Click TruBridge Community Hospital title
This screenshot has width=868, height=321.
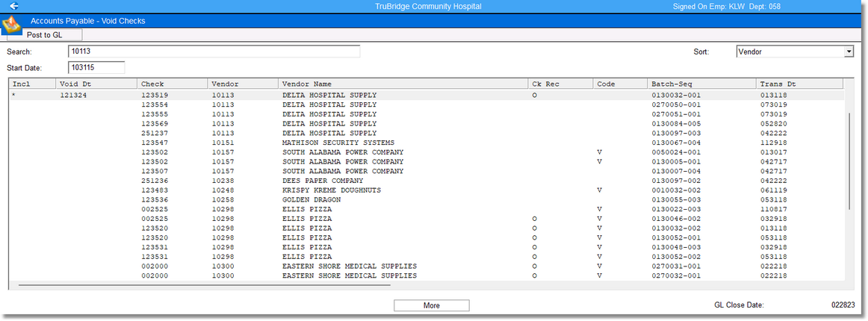click(428, 6)
